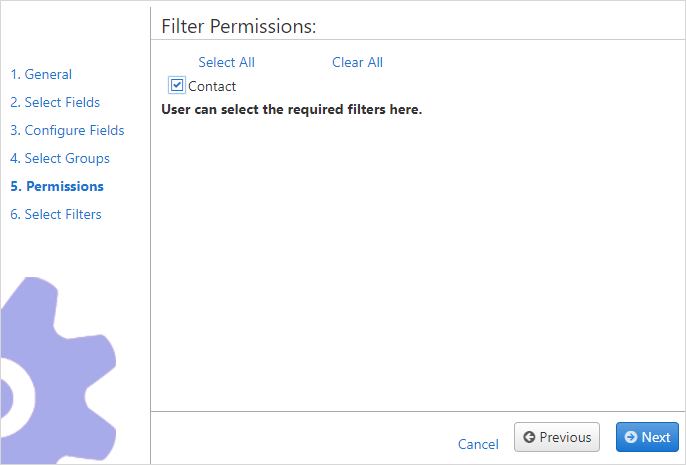Click the Contact label text
Viewport: 686px width, 465px height.
[212, 86]
